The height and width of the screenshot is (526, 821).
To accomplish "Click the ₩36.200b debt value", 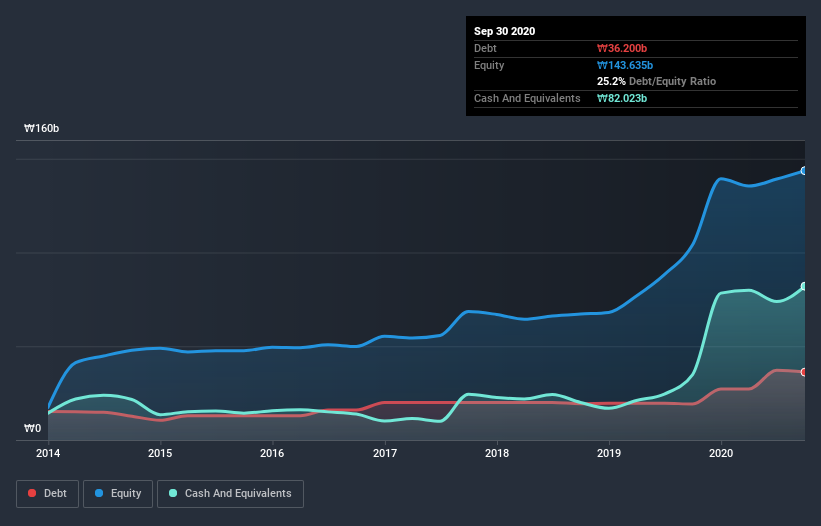I will coord(622,48).
